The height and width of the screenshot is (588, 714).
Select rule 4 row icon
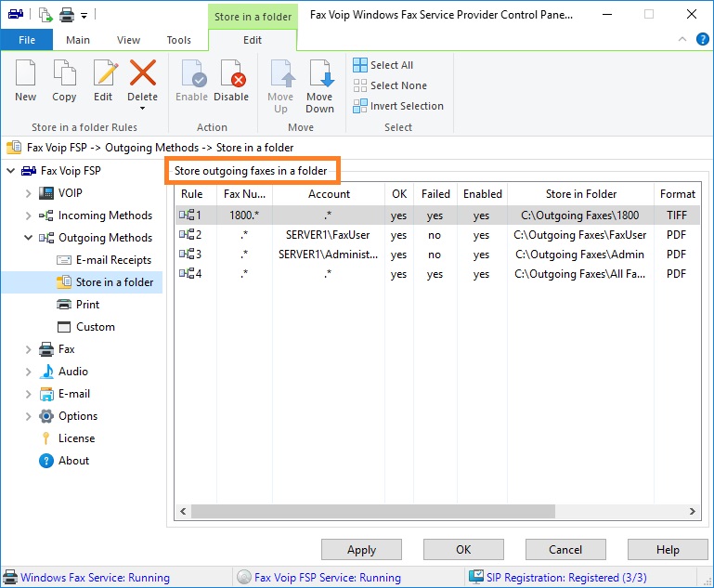pyautogui.click(x=187, y=274)
